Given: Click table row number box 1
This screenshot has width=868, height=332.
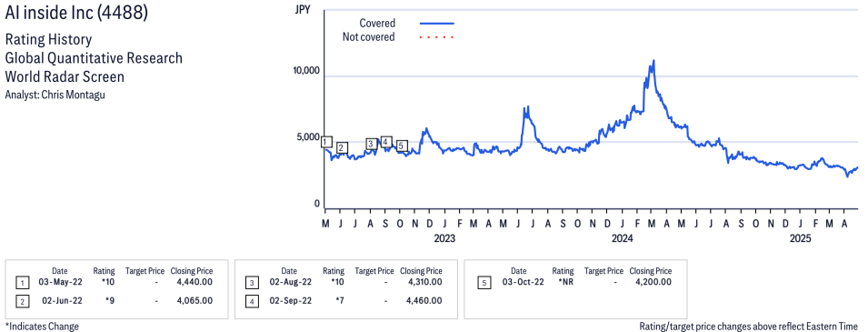Looking at the screenshot, I should (22, 283).
